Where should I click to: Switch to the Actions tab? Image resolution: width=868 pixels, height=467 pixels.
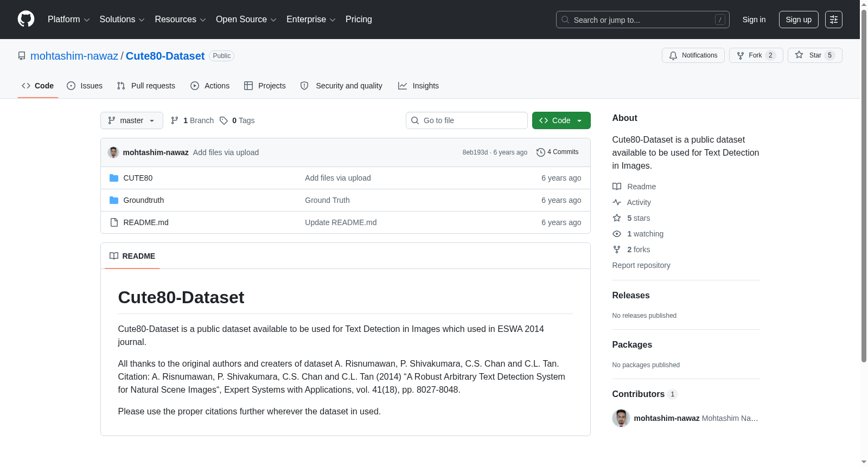click(x=210, y=86)
